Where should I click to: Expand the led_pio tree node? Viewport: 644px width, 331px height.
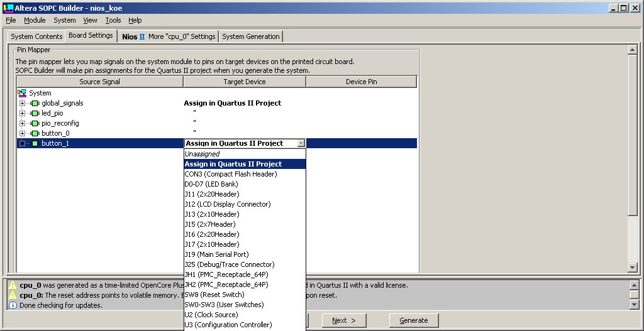pyautogui.click(x=22, y=113)
